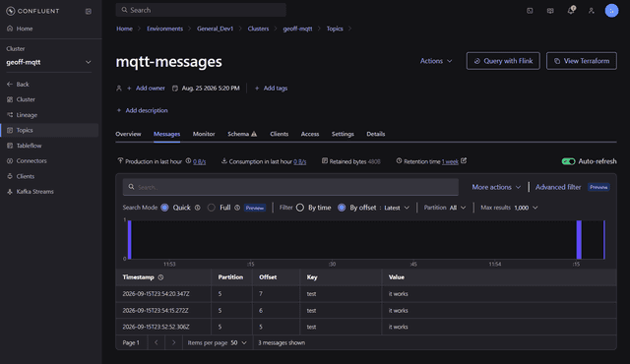
Task: Click the Schema tab warning icon
Action: point(254,134)
